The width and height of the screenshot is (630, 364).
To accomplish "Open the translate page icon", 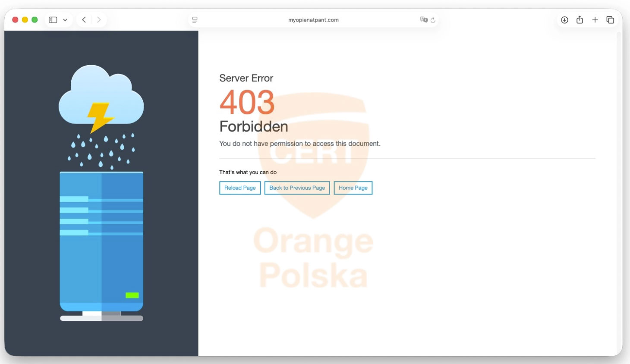I will pos(423,20).
